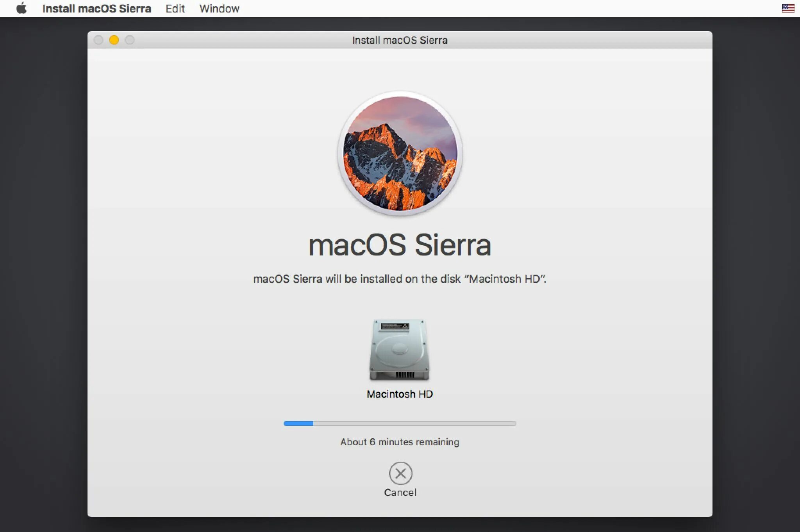Click the window title bar text

pyautogui.click(x=400, y=40)
